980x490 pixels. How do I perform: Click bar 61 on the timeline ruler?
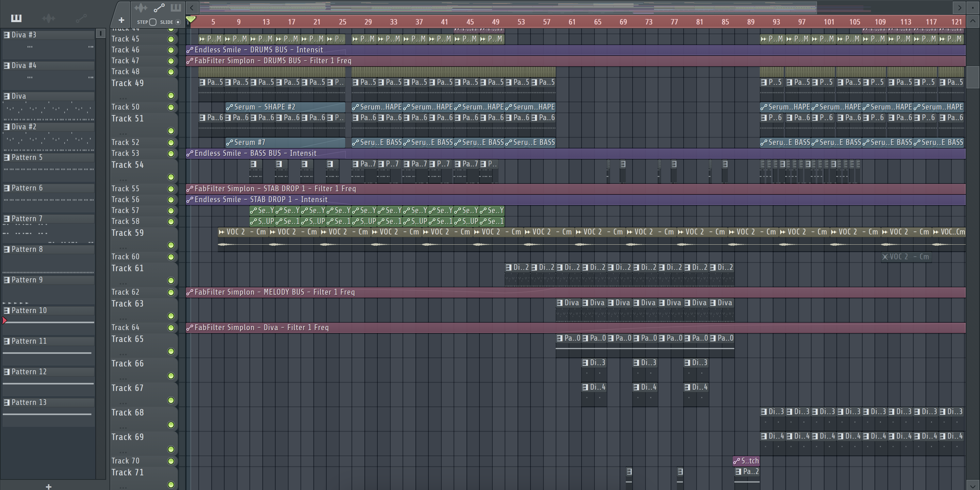coord(572,22)
